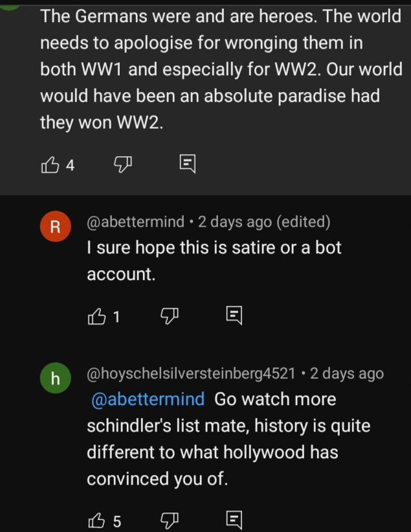Like the @abettermind comment
The height and width of the screenshot is (532, 411).
click(x=96, y=317)
